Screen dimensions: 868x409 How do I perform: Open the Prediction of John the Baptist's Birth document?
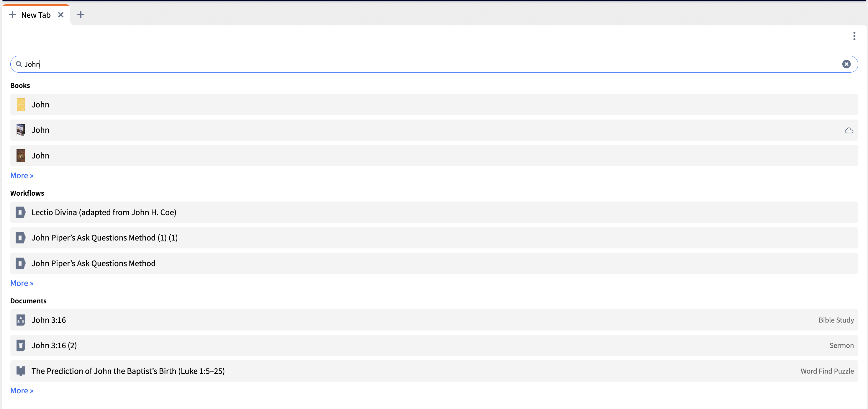(434, 371)
